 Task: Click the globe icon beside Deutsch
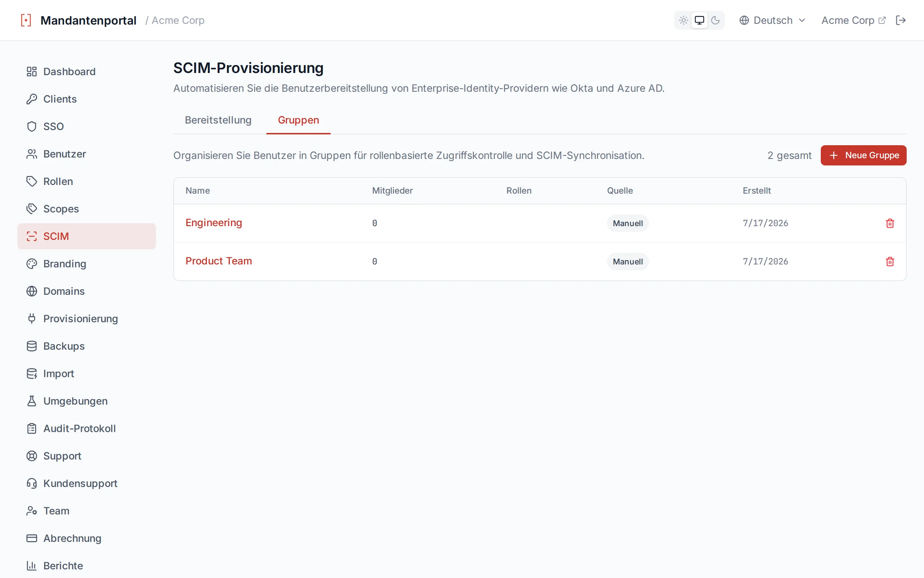(x=744, y=20)
